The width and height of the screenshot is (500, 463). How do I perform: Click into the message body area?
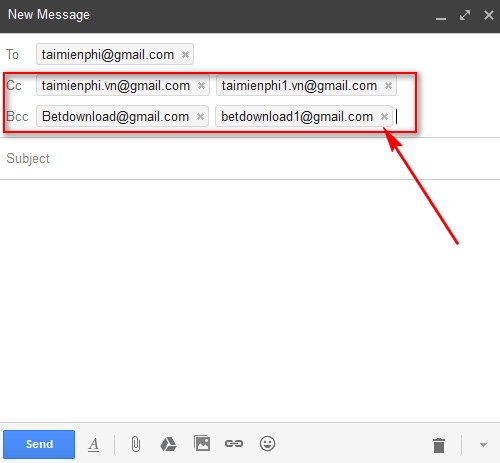click(250, 300)
